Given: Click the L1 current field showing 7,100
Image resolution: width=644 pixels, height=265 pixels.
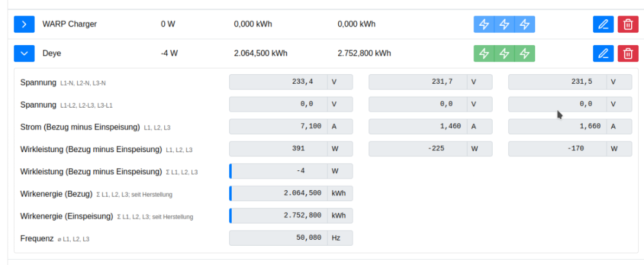Looking at the screenshot, I should [278, 126].
